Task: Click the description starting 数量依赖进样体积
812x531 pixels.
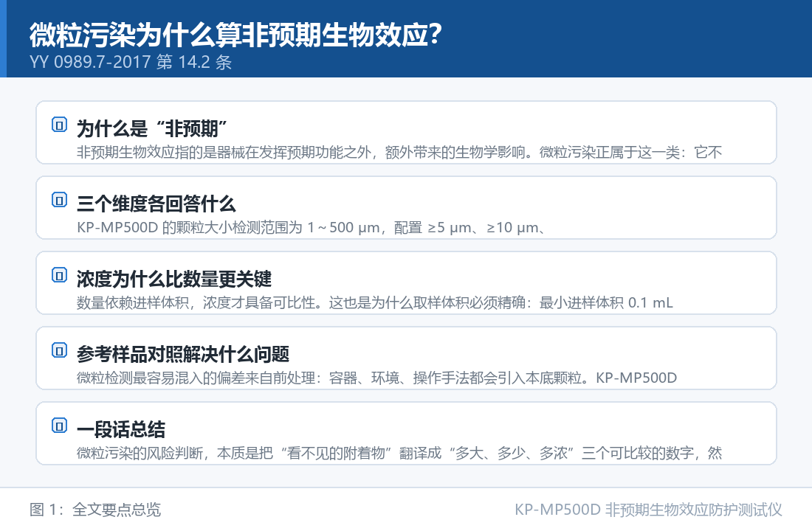Action: [x=375, y=303]
